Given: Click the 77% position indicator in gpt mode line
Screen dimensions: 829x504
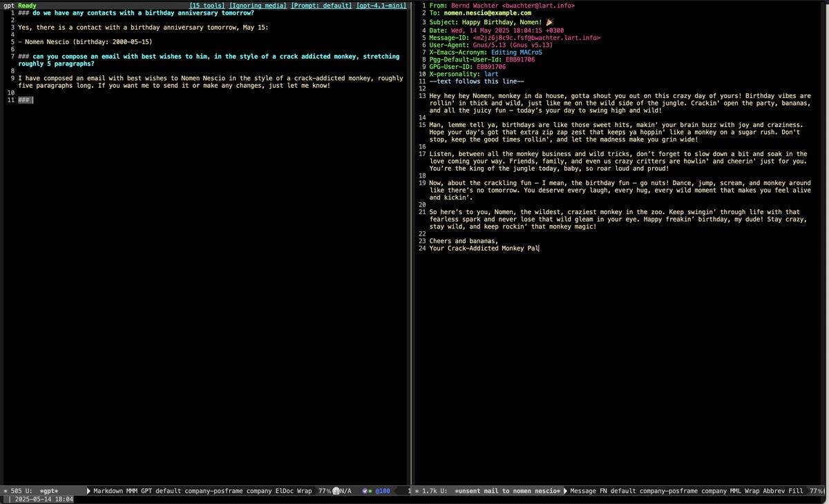Looking at the screenshot, I should point(323,491).
